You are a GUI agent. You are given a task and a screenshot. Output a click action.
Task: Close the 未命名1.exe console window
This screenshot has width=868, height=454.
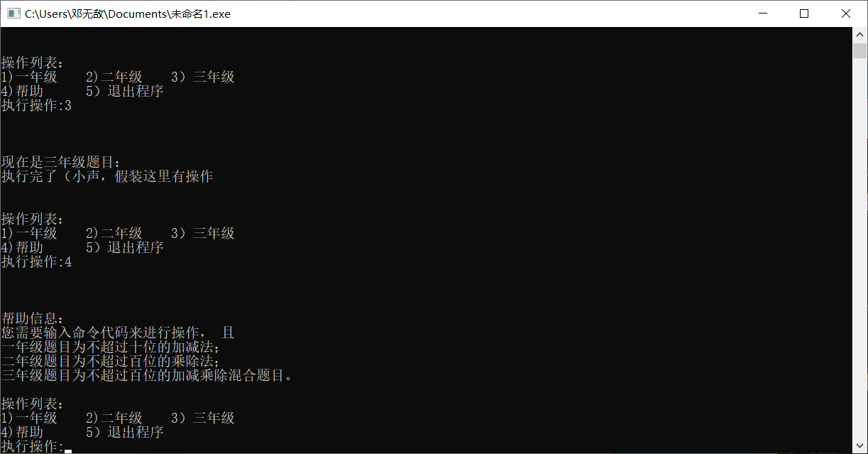(846, 13)
